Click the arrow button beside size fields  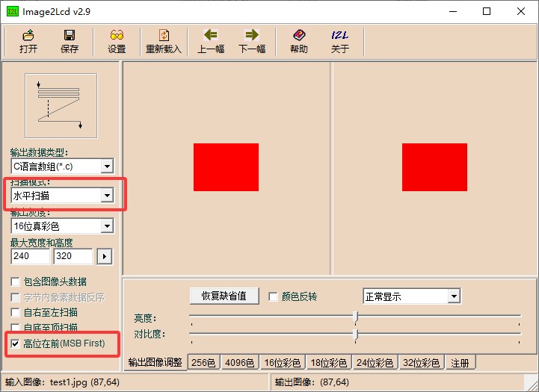[x=105, y=256]
